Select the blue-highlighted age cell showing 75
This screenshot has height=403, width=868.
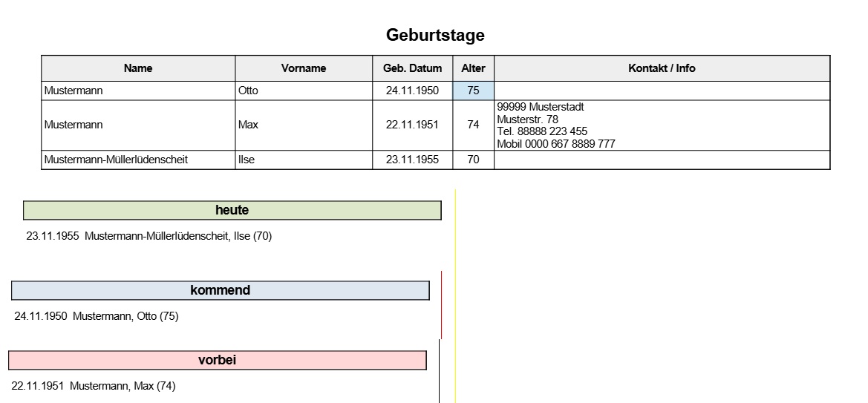click(473, 91)
